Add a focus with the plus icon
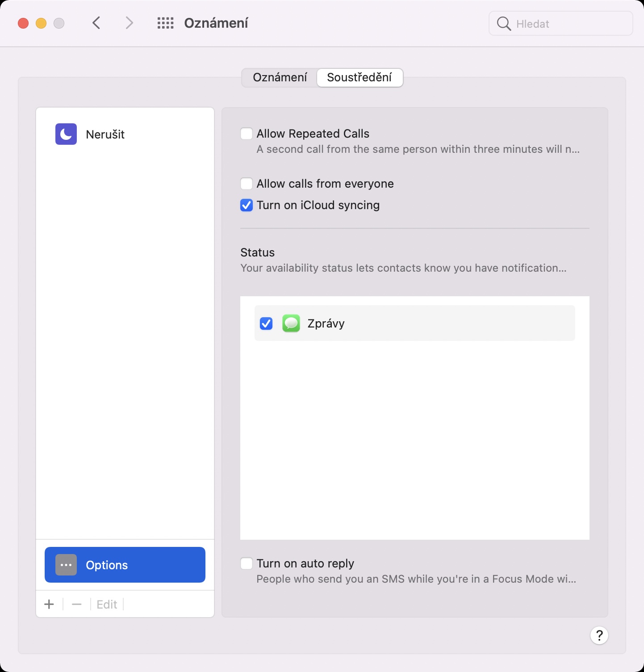644x672 pixels. point(49,605)
